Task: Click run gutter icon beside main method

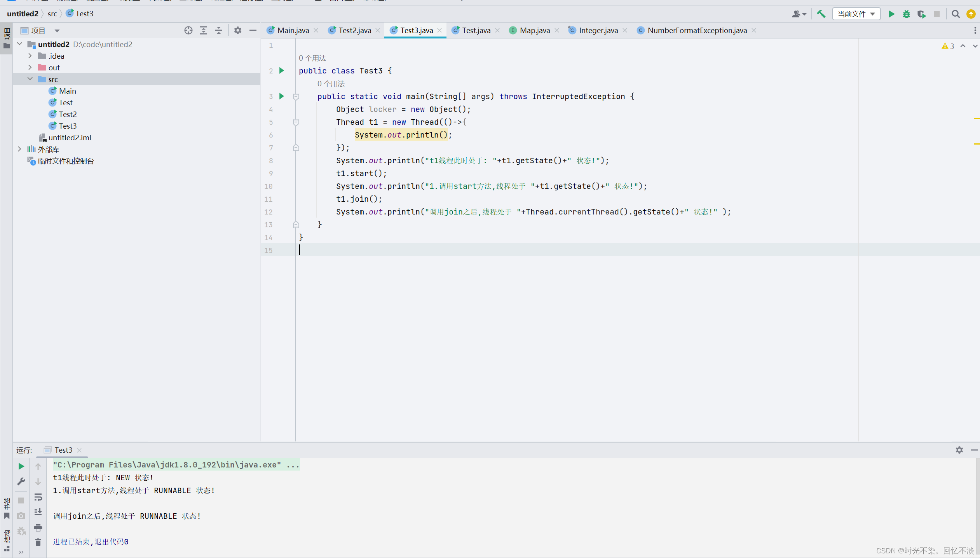Action: click(x=282, y=96)
